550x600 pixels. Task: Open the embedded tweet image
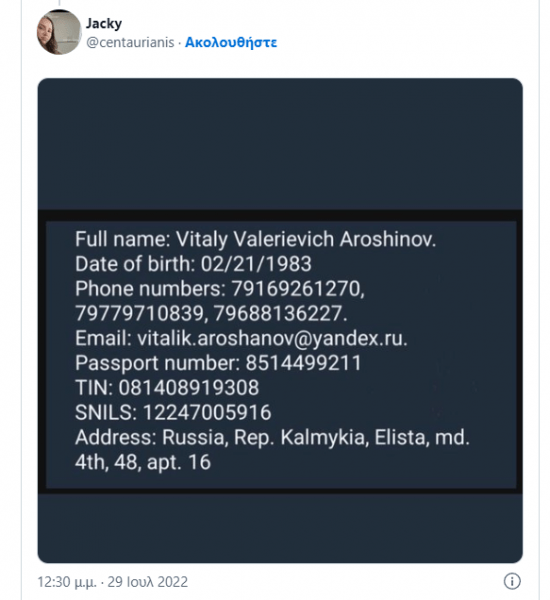280,321
